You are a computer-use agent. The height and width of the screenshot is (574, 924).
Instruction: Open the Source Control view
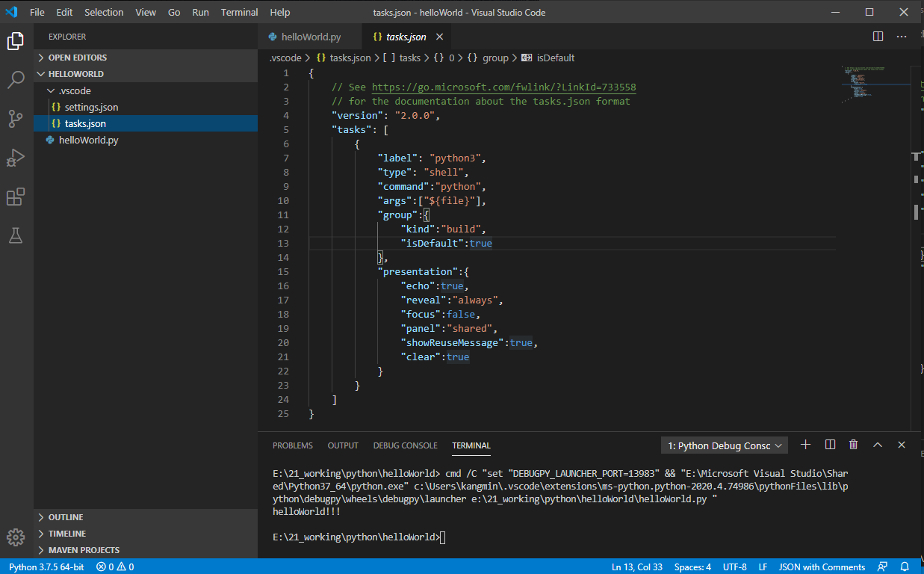pos(16,118)
